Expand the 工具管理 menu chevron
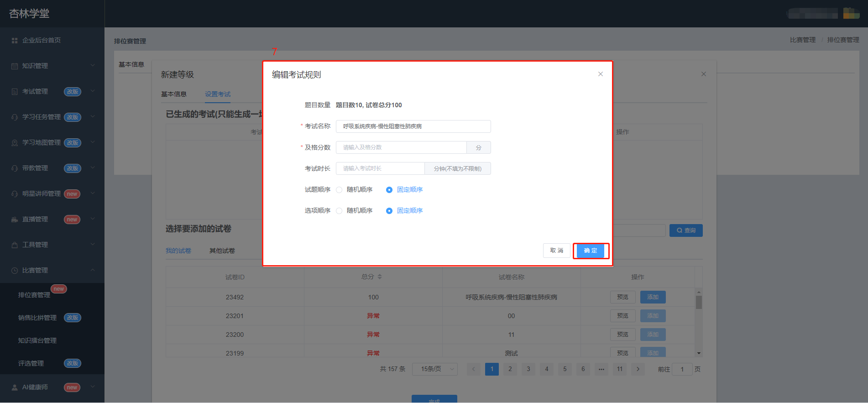This screenshot has height=403, width=868. click(93, 245)
